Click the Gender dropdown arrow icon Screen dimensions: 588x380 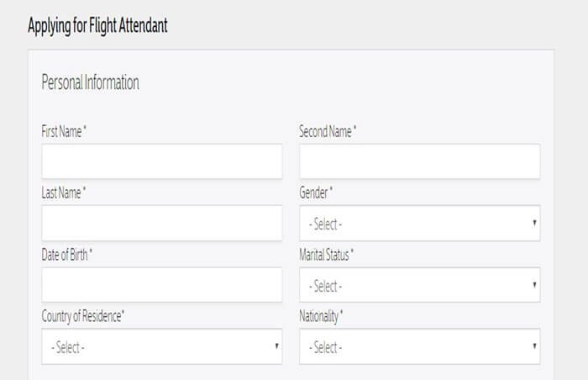[534, 224]
